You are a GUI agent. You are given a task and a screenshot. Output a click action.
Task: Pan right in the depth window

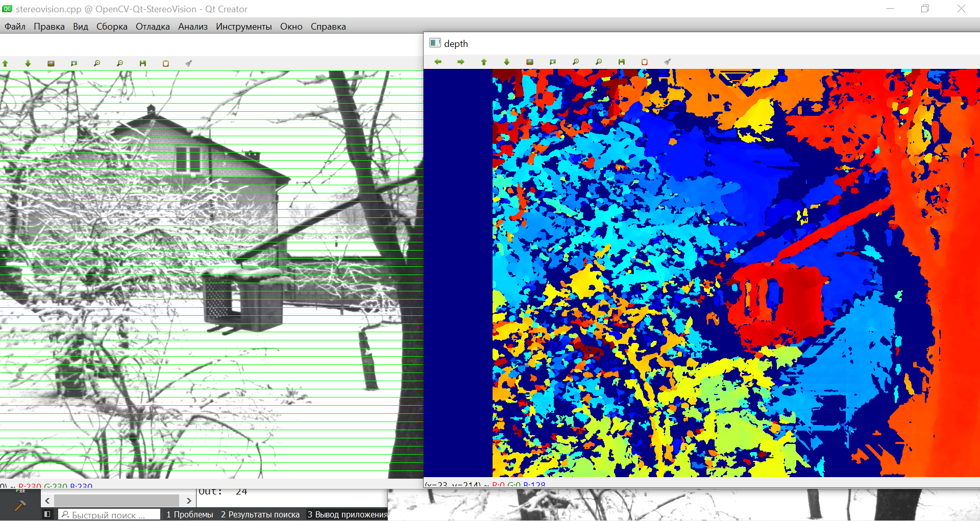(461, 62)
